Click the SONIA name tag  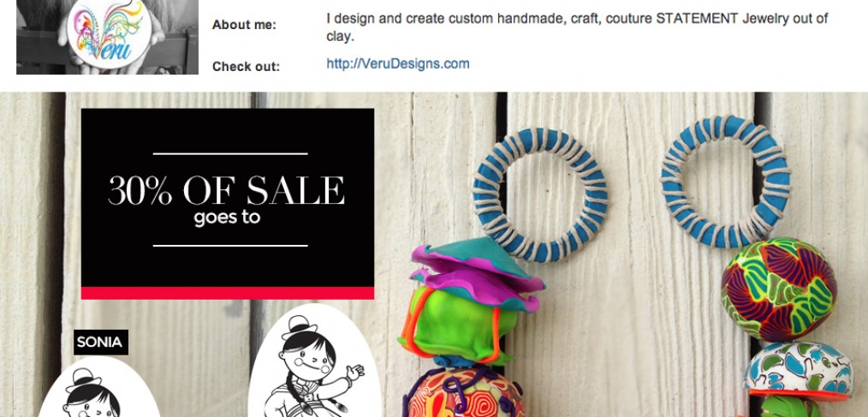(101, 343)
